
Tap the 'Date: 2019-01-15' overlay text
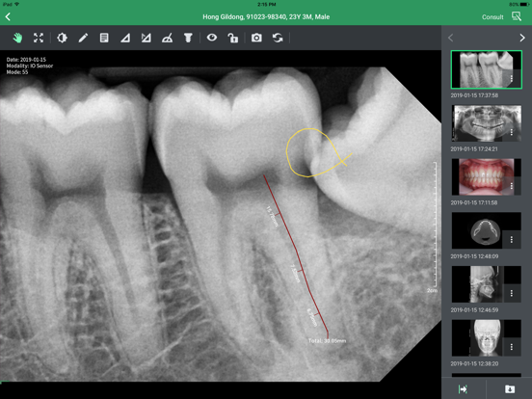click(x=26, y=60)
